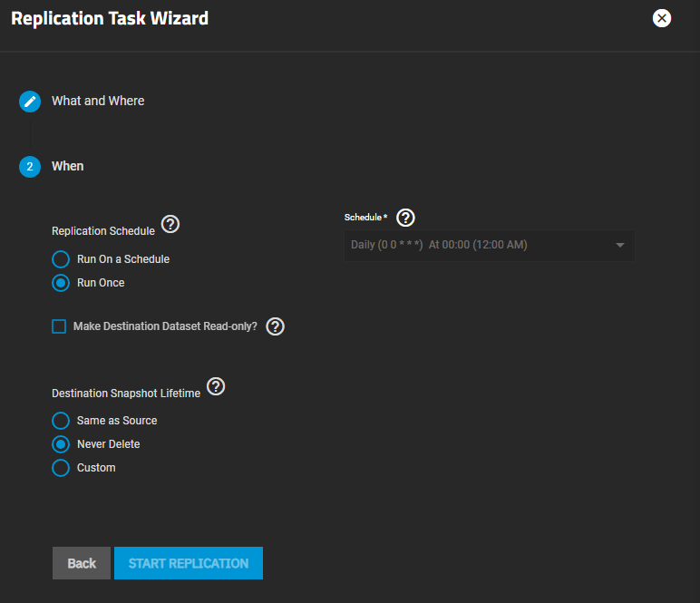The width and height of the screenshot is (700, 603).
Task: Choose Same as Source snapshot lifetime
Action: (x=61, y=421)
